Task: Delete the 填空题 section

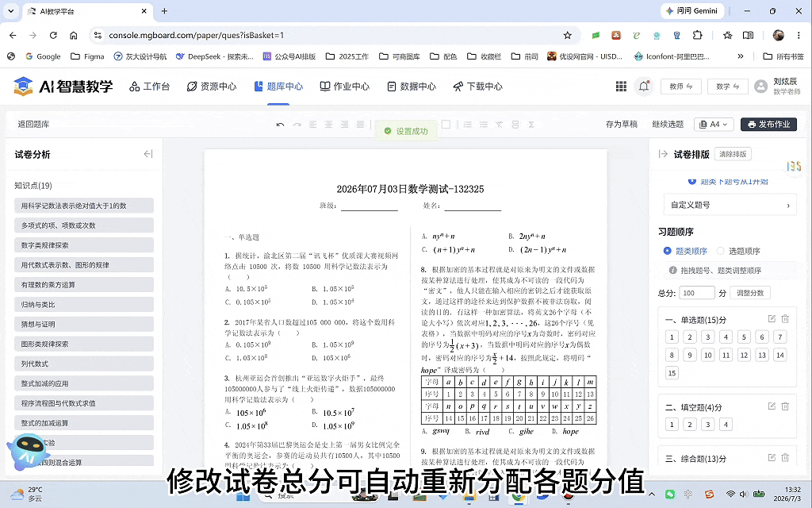Action: [x=785, y=406]
